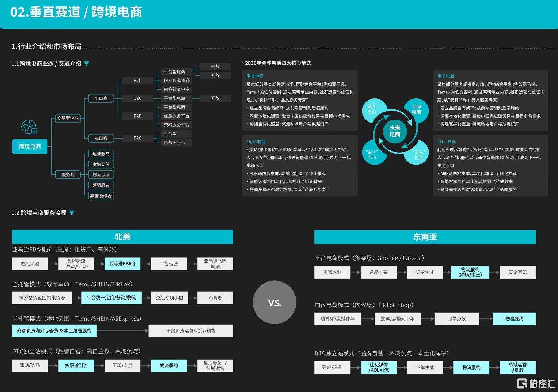
Task: Click the DTC 自营电商 box
Action: coord(177,80)
